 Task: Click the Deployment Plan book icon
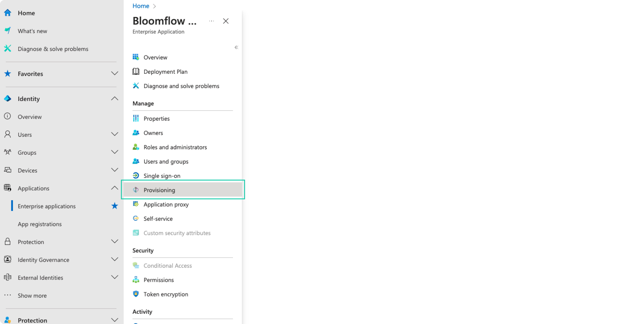tap(136, 72)
